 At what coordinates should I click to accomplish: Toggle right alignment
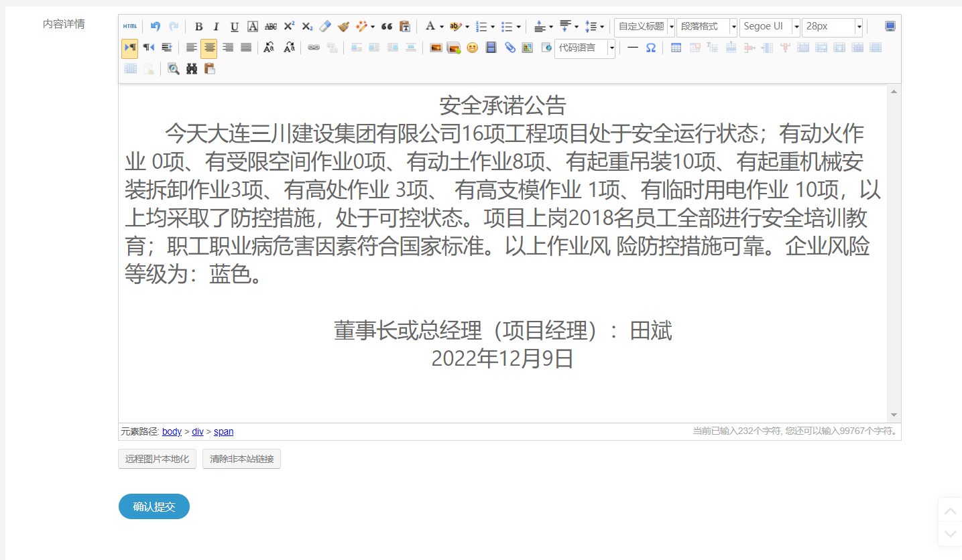228,48
